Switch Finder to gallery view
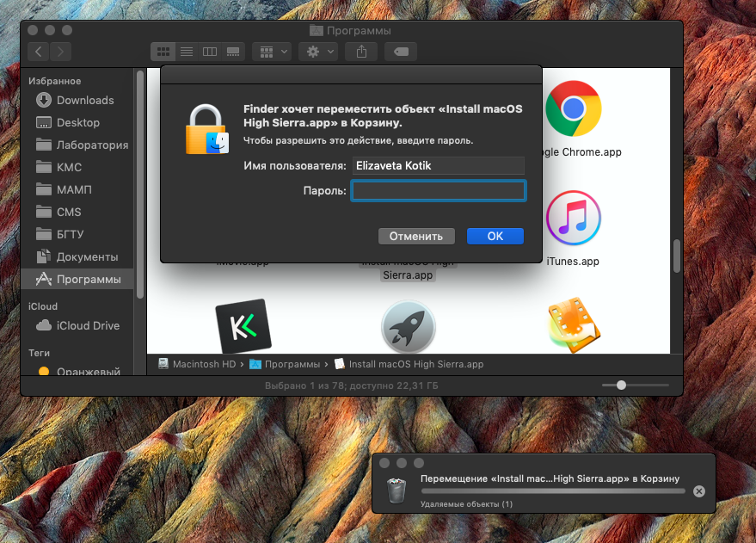The height and width of the screenshot is (543, 756). click(233, 52)
